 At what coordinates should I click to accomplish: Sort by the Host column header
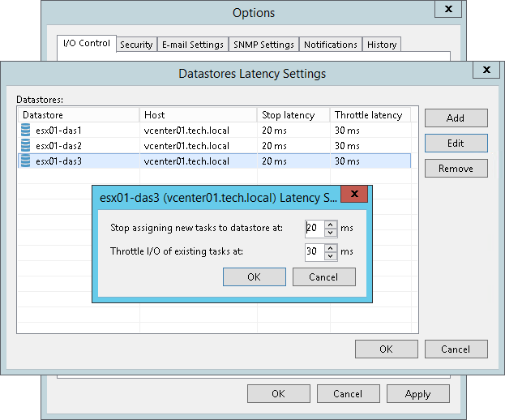[199, 115]
